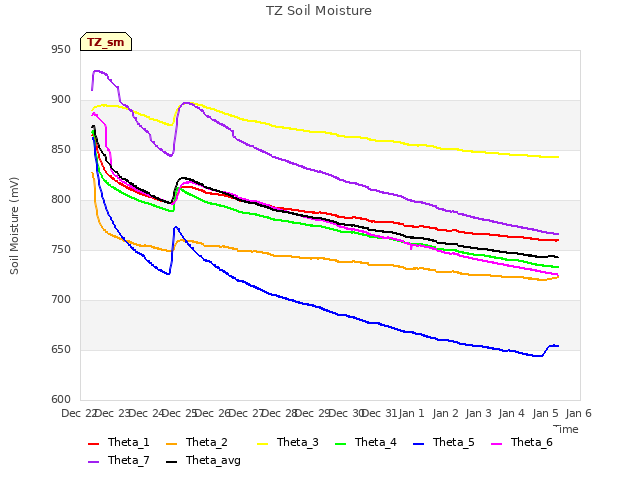Viewport: 640px width, 480px height.
Task: Click the Jan 1 x-axis label
Action: 412,413
